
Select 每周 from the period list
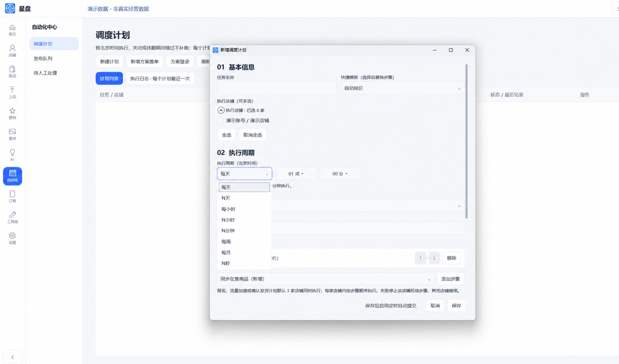tap(244, 241)
